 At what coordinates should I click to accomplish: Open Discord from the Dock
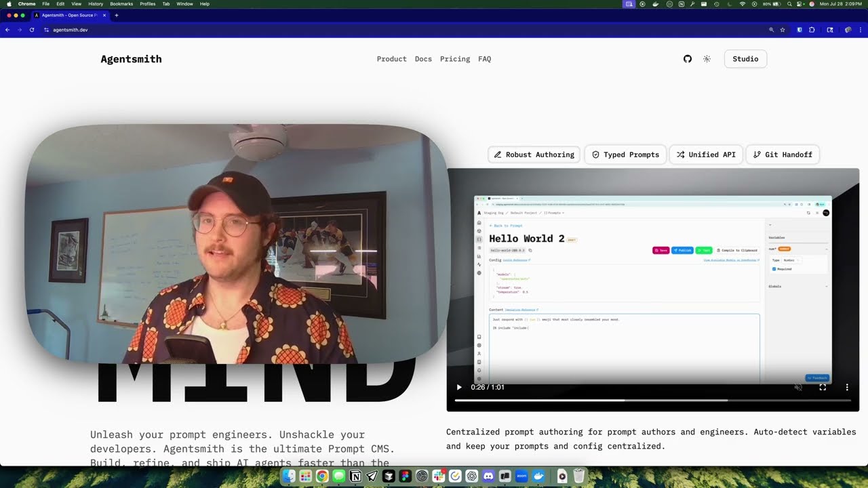coord(488,476)
